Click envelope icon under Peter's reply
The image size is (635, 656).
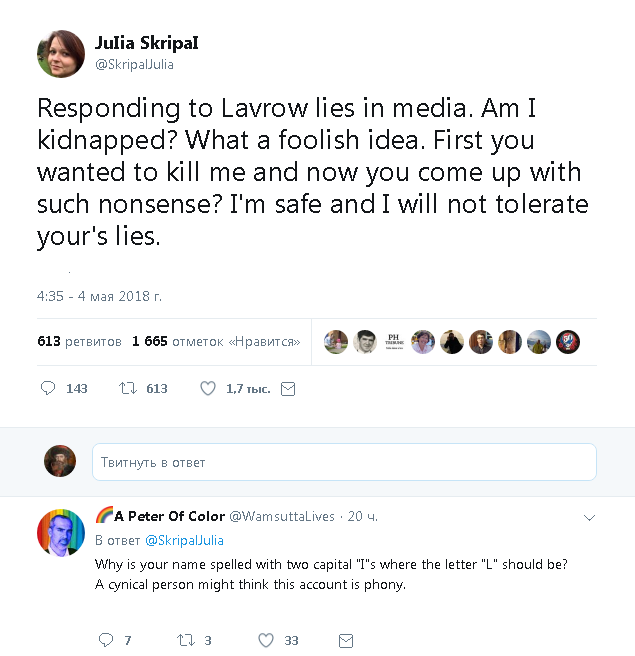click(x=345, y=640)
